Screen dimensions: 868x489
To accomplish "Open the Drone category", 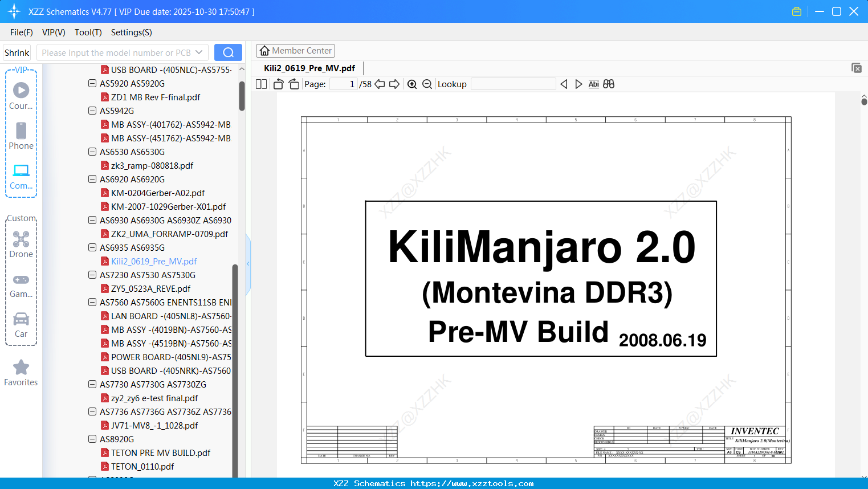I will click(x=21, y=244).
